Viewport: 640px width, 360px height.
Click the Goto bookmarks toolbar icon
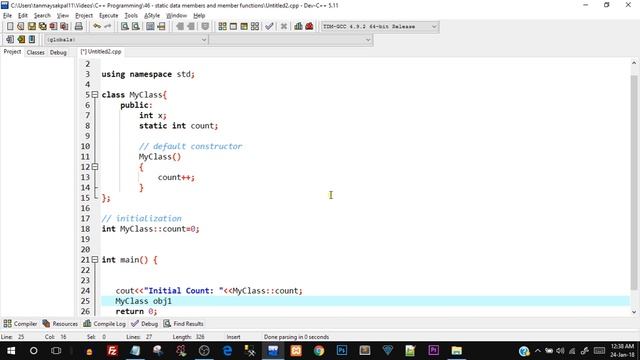[x=32, y=40]
